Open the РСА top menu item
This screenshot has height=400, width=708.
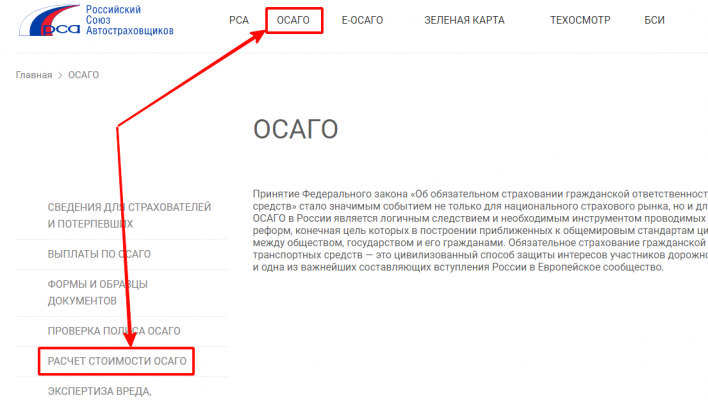pos(239,20)
